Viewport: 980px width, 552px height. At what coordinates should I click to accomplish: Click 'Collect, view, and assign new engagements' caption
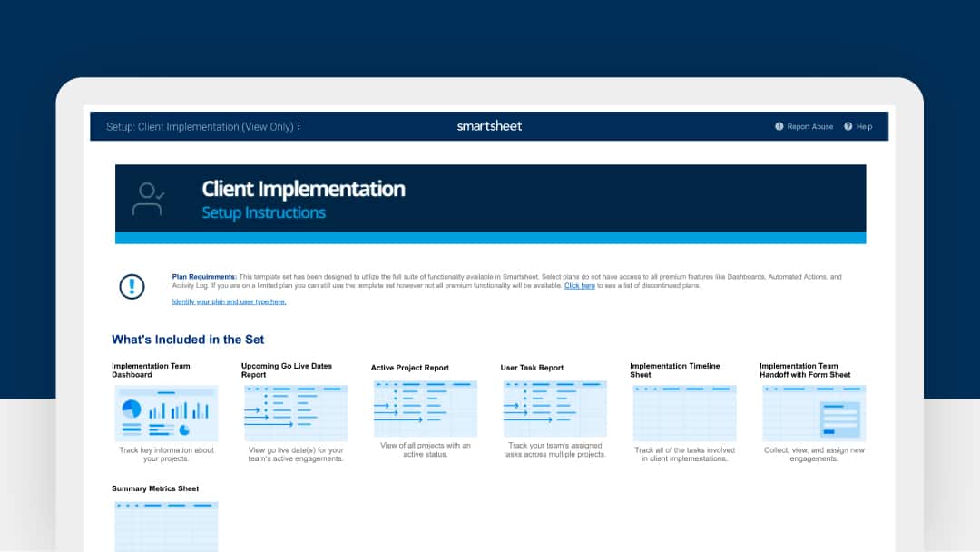pos(814,454)
